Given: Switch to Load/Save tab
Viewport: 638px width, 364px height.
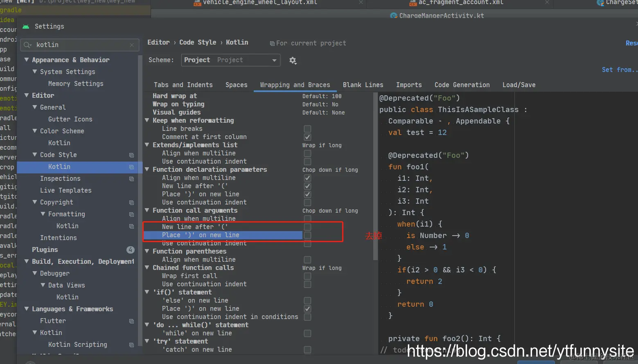Looking at the screenshot, I should pyautogui.click(x=519, y=85).
